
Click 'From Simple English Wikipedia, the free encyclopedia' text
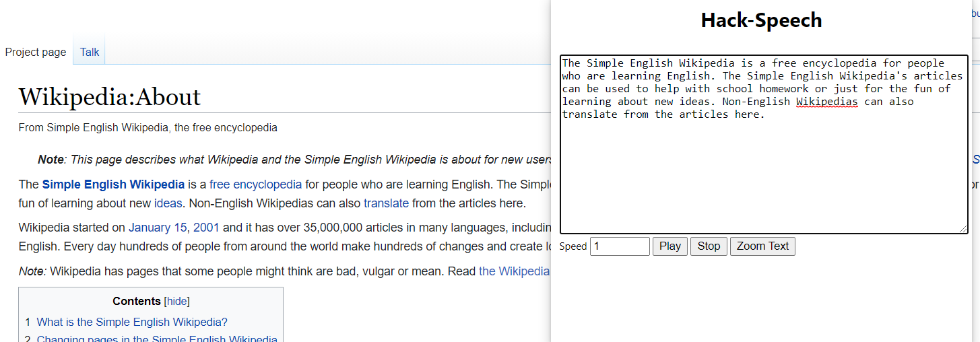(x=148, y=128)
